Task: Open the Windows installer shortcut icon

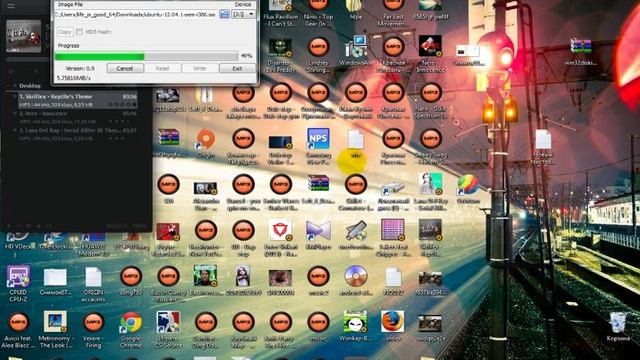Action: coord(356,51)
